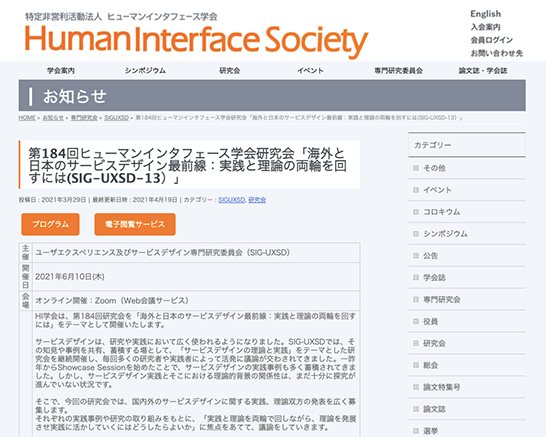Click the expand icon beside コロキウム category
The width and height of the screenshot is (546, 437).
click(416, 212)
